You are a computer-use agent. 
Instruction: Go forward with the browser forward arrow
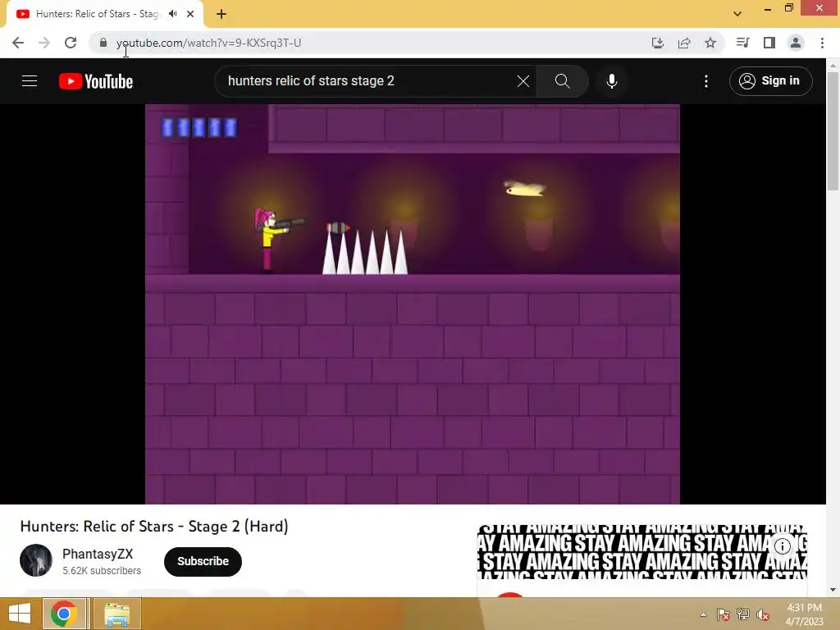tap(44, 43)
